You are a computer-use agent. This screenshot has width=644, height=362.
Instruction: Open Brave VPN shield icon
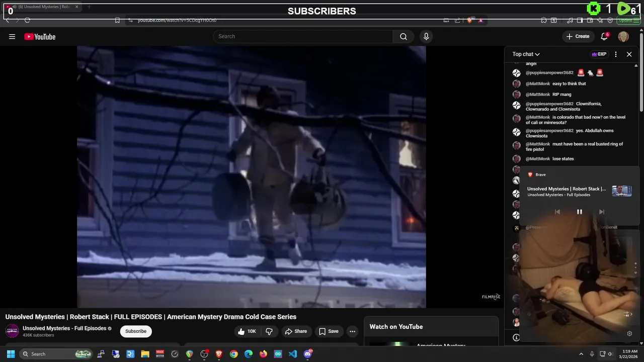pos(610,20)
